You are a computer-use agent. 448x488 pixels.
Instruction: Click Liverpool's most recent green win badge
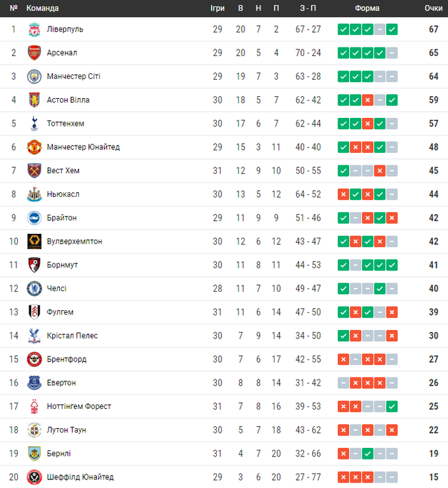click(392, 29)
